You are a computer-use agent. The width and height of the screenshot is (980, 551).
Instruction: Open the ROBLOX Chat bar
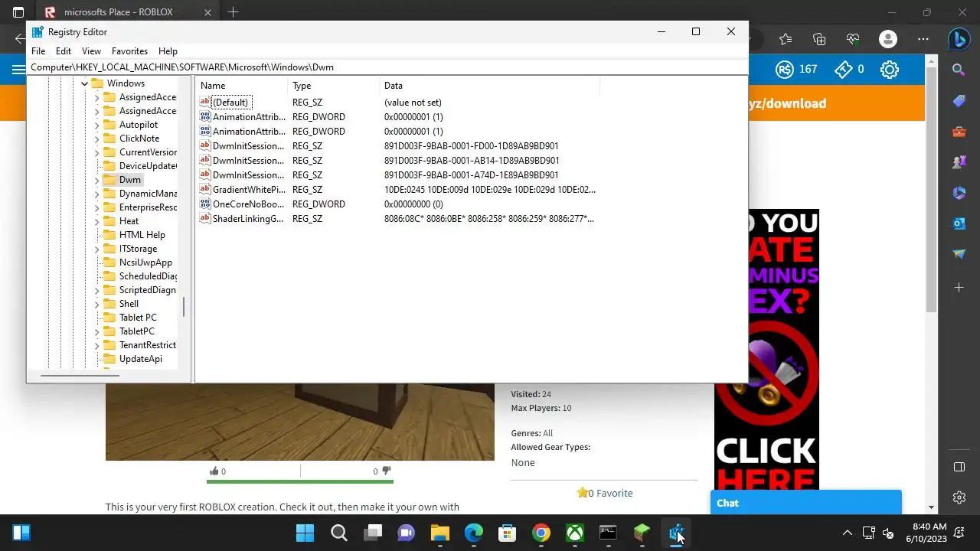click(x=806, y=503)
